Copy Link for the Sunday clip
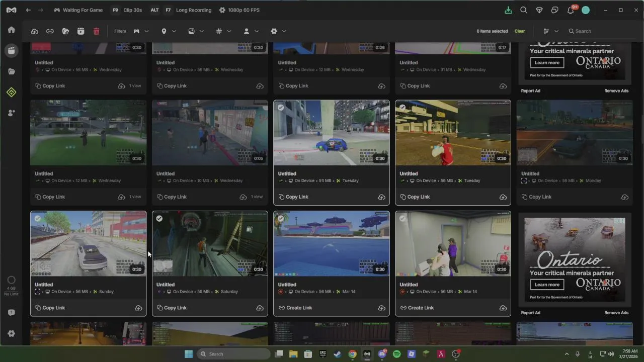 [x=50, y=308]
